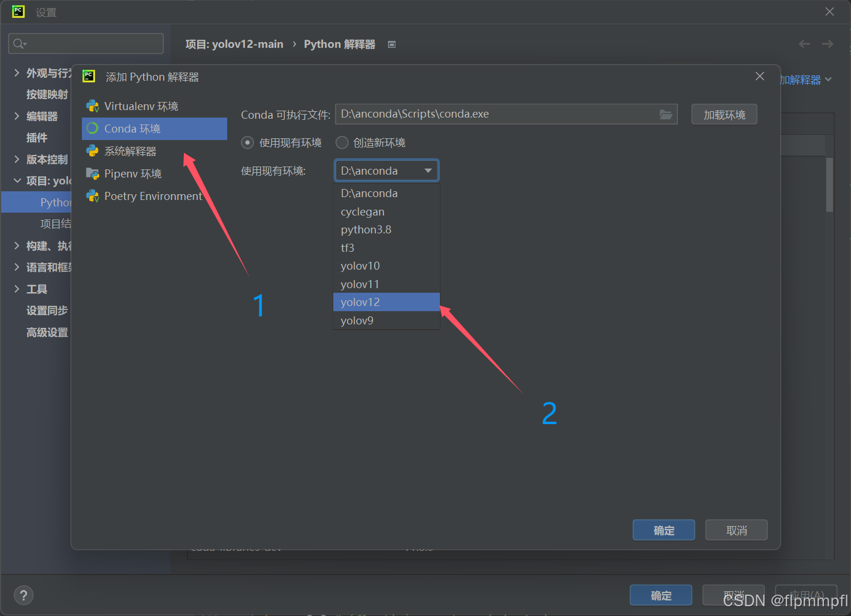Open 按键映射 settings item
Viewport: 851px width, 616px height.
47,95
